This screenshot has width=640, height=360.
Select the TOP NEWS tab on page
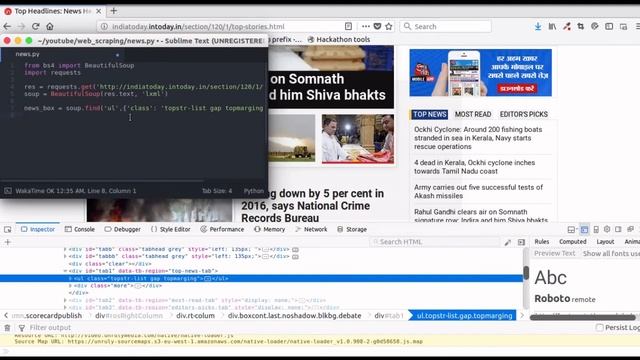pyautogui.click(x=429, y=115)
